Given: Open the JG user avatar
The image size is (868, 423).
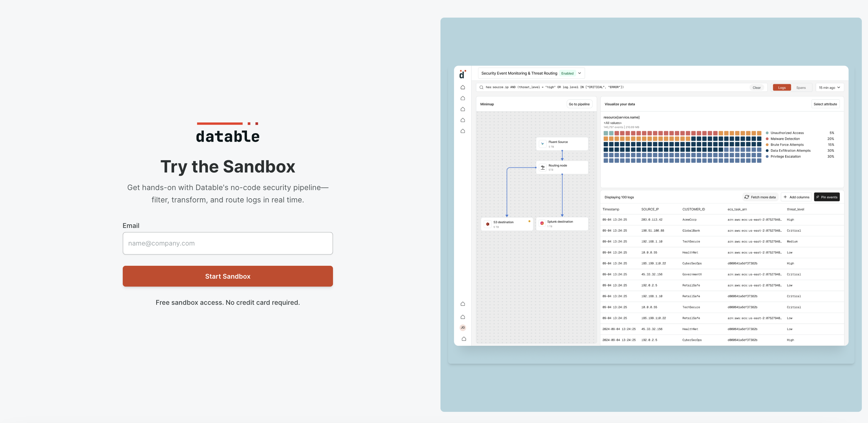Looking at the screenshot, I should [463, 327].
